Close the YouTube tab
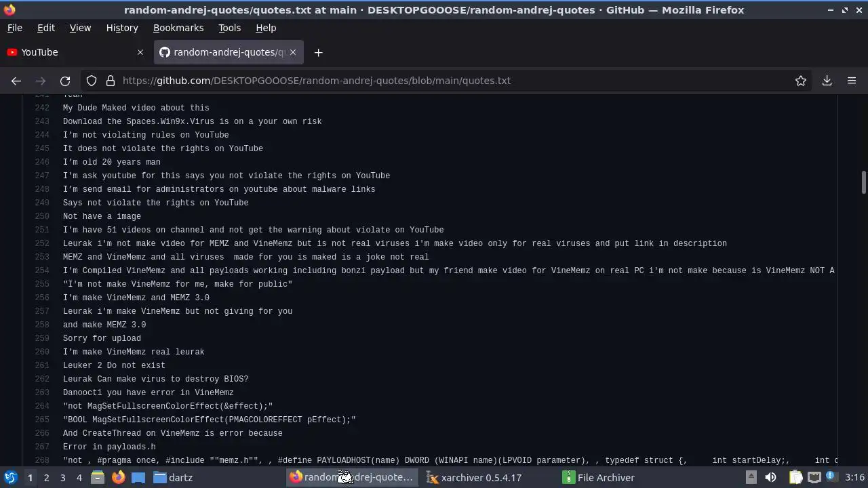This screenshot has width=868, height=488. 140,52
